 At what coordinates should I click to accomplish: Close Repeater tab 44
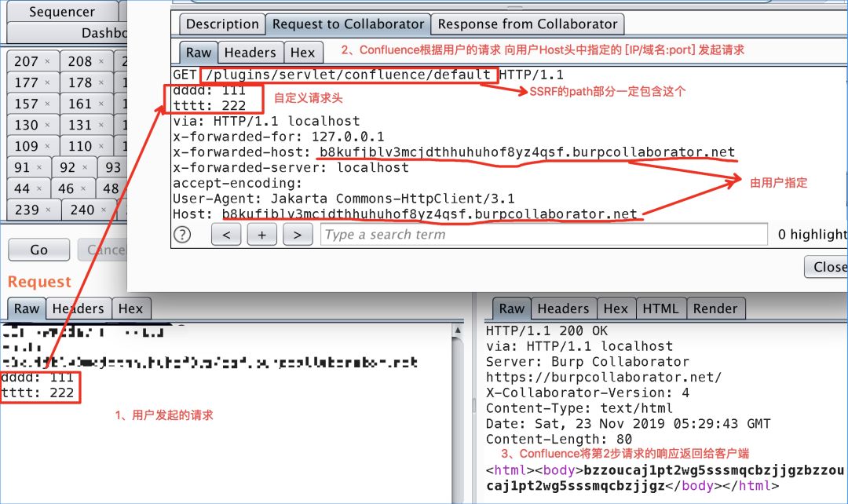coord(39,188)
